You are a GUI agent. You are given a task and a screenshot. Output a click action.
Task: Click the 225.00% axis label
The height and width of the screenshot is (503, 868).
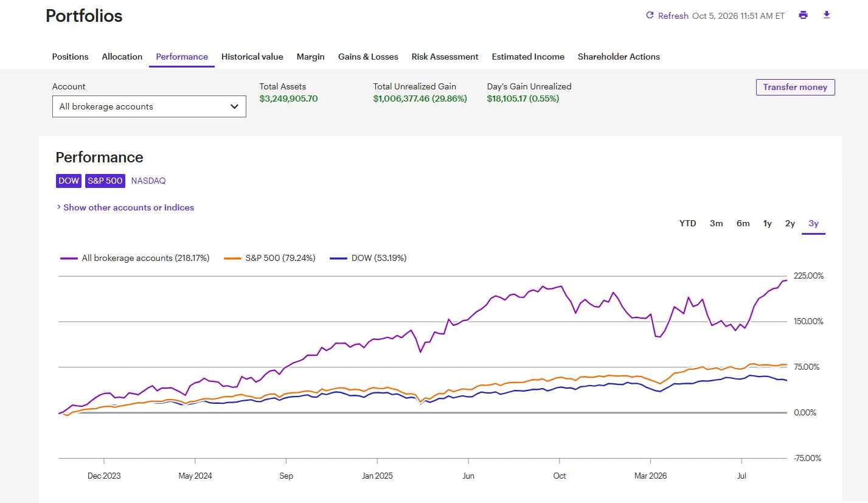[x=809, y=276]
